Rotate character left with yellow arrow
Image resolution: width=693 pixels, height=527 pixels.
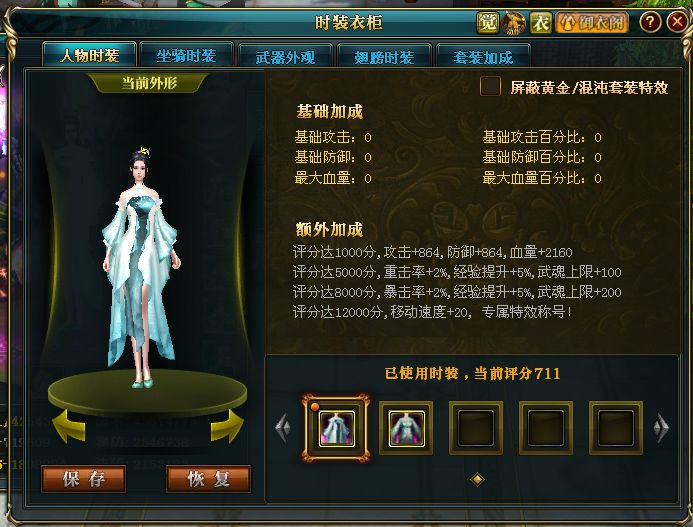pyautogui.click(x=69, y=426)
